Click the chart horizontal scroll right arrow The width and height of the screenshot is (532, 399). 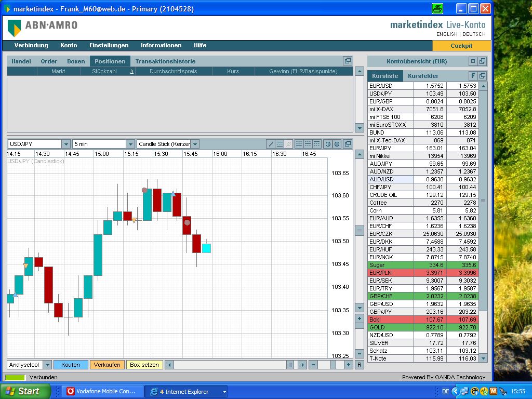click(x=302, y=365)
